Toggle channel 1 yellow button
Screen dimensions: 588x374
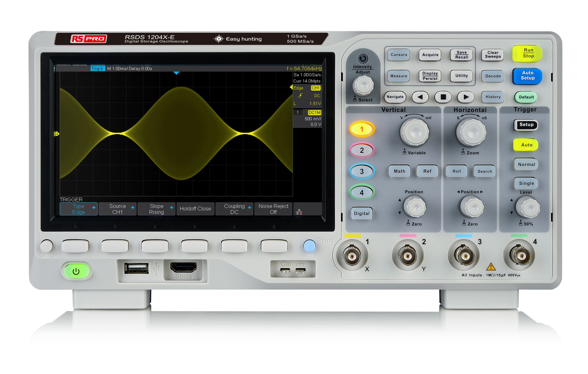362,129
